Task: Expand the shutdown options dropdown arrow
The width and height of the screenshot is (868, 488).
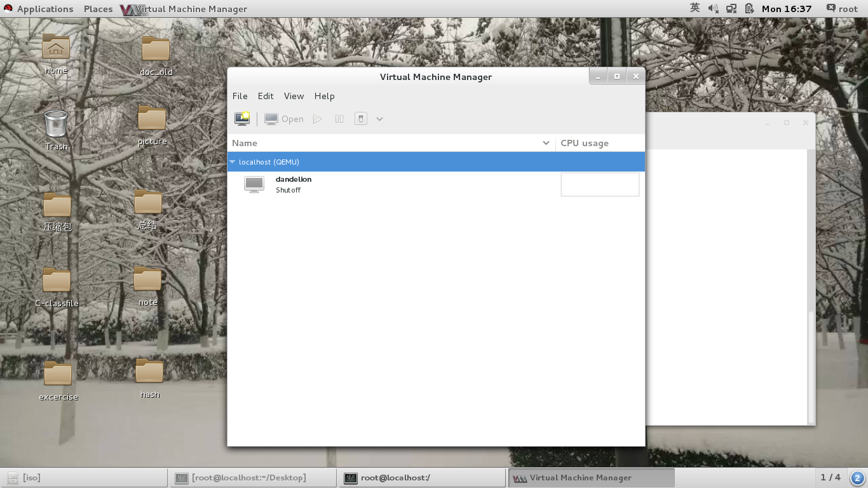Action: pyautogui.click(x=379, y=119)
